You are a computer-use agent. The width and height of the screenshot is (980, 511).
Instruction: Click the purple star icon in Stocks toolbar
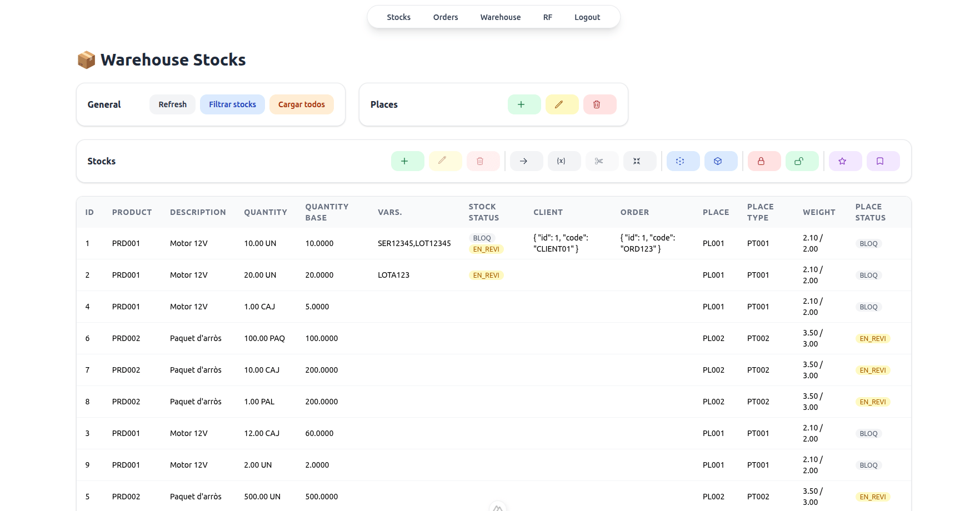(x=845, y=161)
